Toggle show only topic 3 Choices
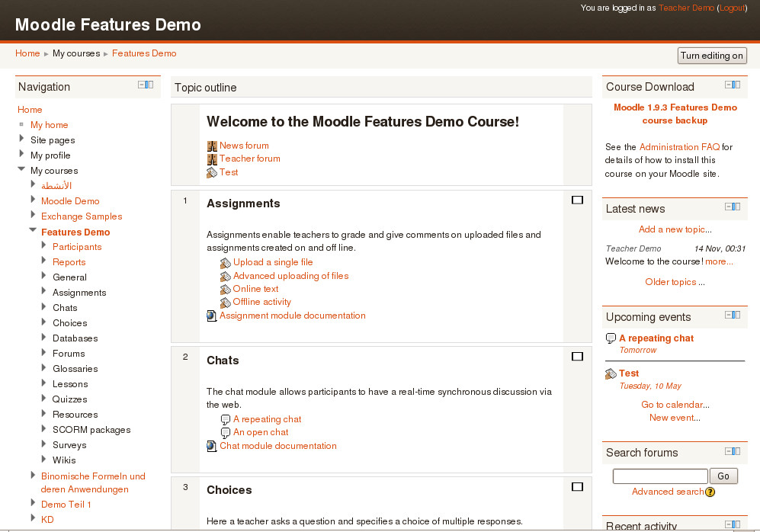Viewport: 760px width, 532px height. (577, 487)
